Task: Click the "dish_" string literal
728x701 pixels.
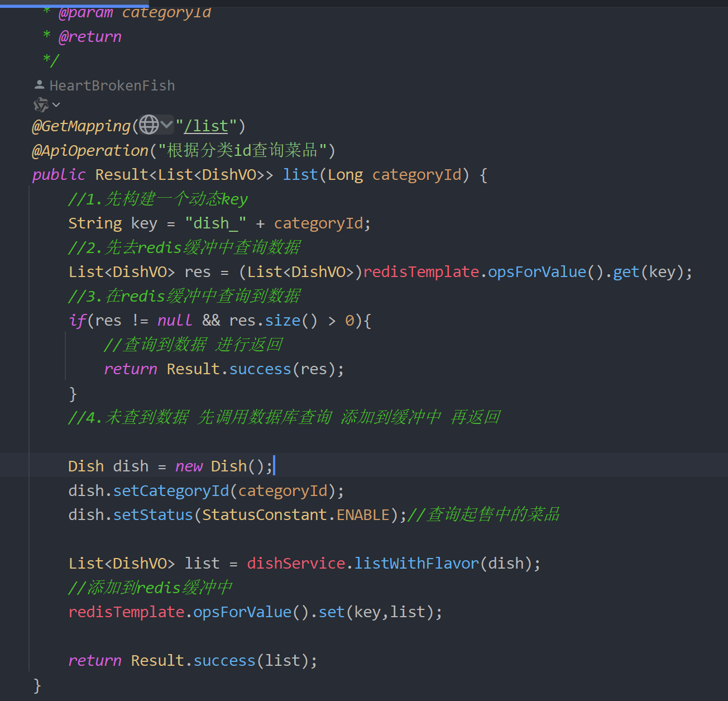Action: [x=215, y=223]
